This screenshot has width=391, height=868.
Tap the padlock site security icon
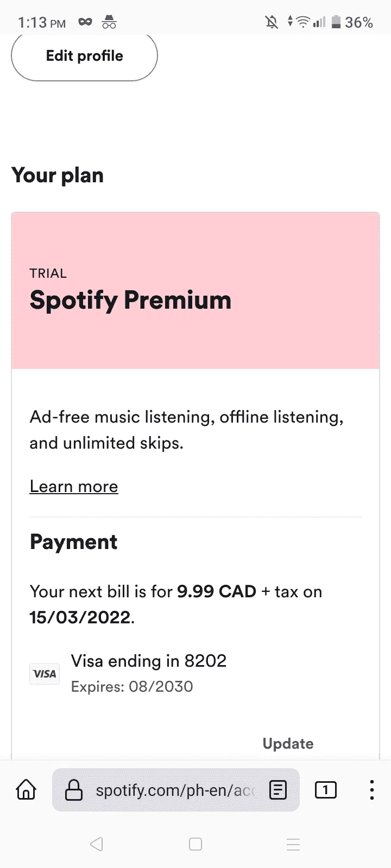tap(74, 790)
